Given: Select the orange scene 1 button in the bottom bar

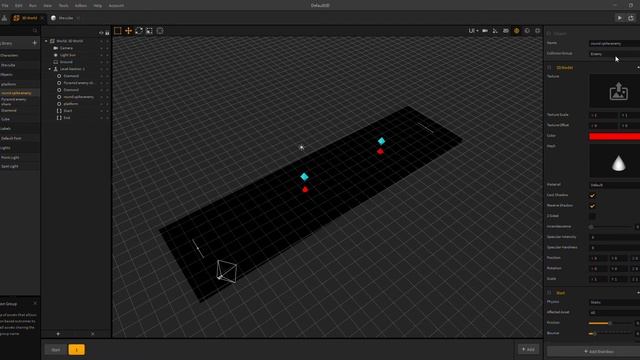Looking at the screenshot, I should (77, 350).
